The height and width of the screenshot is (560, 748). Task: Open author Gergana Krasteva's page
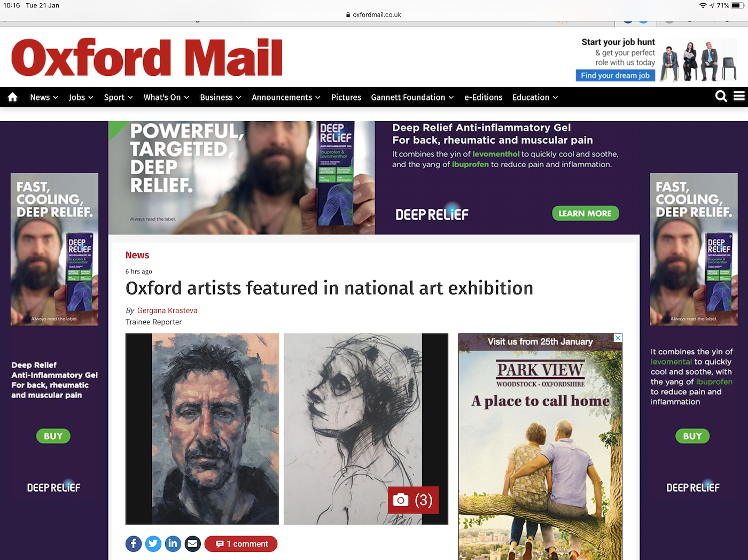167,310
